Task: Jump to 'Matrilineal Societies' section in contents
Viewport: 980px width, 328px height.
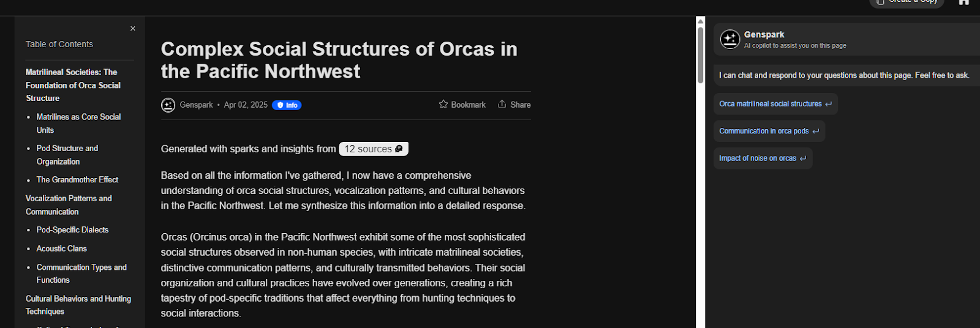Action: click(73, 85)
